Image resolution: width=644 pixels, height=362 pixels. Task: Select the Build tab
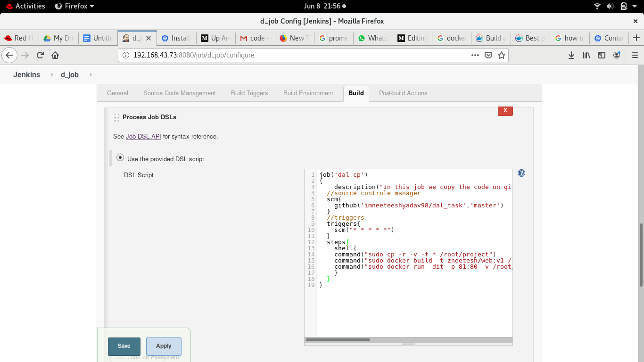pyautogui.click(x=356, y=93)
